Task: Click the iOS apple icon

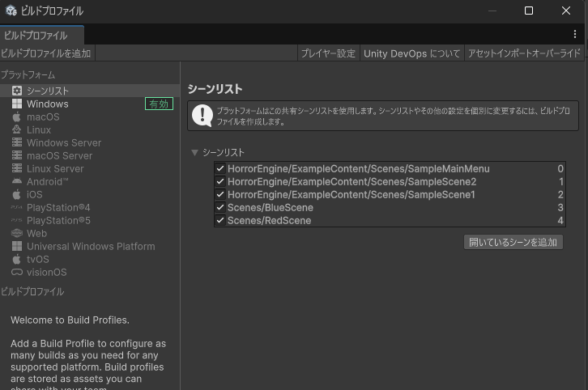Action: pos(17,194)
